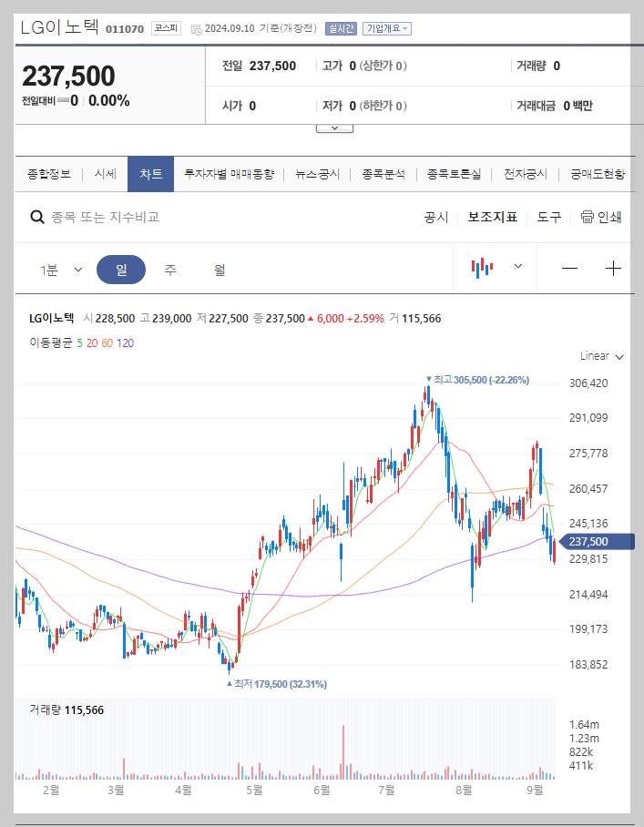Select the 주 weekly interval
644x827 pixels.
pyautogui.click(x=169, y=270)
